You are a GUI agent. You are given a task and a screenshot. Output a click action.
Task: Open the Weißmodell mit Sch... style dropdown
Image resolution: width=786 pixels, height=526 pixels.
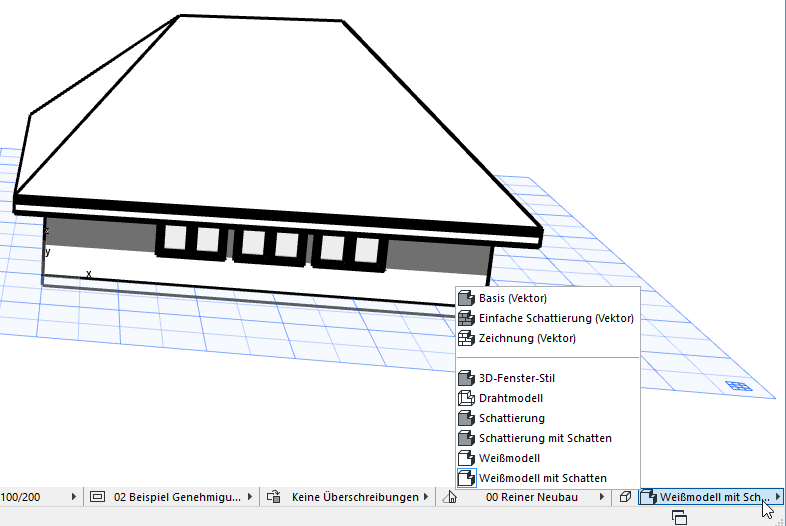point(711,497)
